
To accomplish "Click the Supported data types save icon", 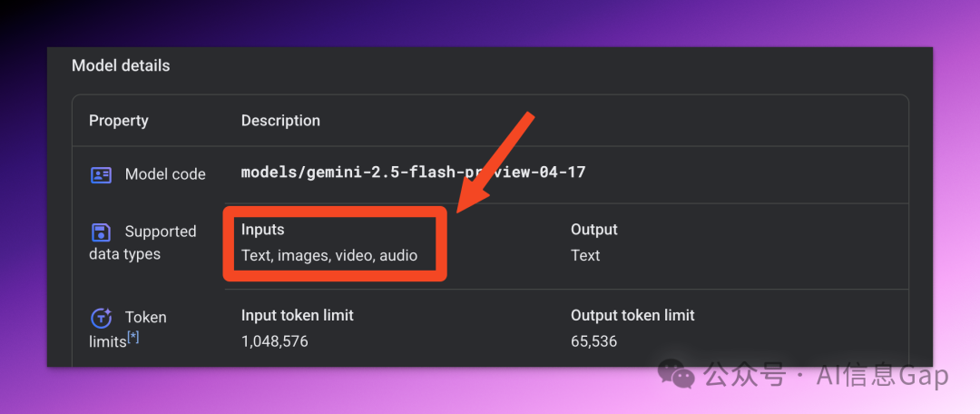I will 101,232.
